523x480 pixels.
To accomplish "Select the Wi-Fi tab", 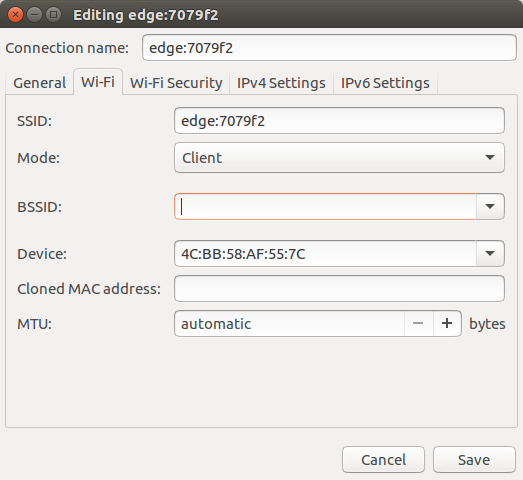I will (x=98, y=82).
